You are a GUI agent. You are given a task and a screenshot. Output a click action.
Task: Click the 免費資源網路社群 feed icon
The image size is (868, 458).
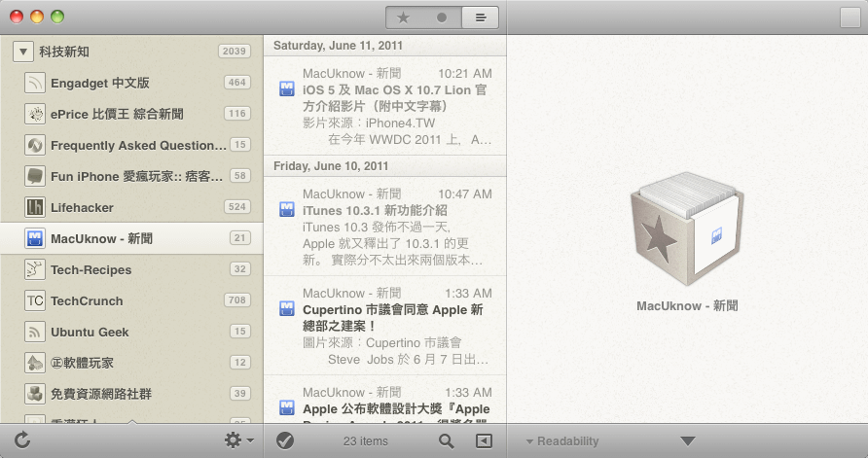(35, 394)
